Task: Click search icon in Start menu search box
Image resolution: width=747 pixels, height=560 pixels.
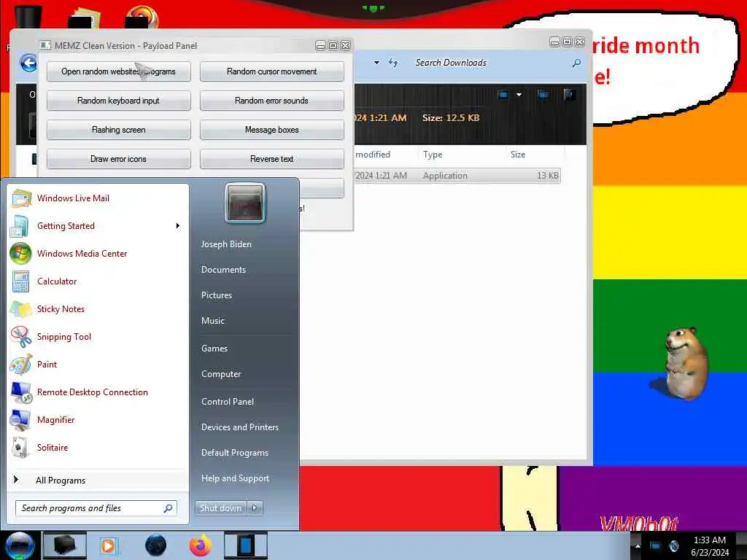Action: 169,508
